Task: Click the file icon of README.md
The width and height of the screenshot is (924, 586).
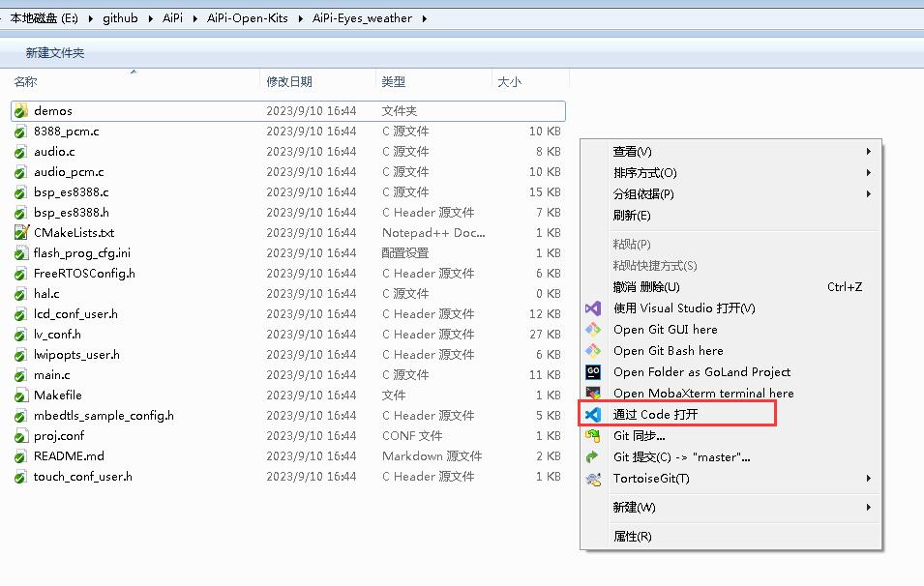Action: pyautogui.click(x=21, y=456)
